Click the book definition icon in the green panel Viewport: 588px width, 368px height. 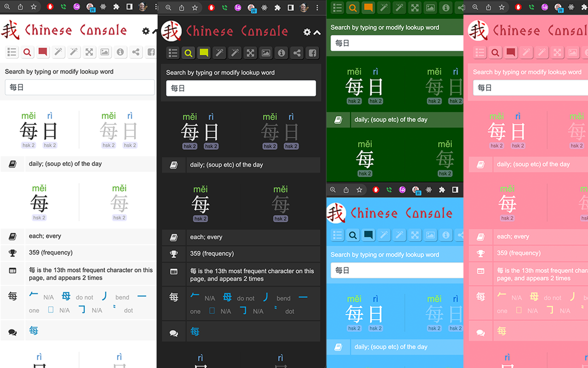tap(339, 120)
